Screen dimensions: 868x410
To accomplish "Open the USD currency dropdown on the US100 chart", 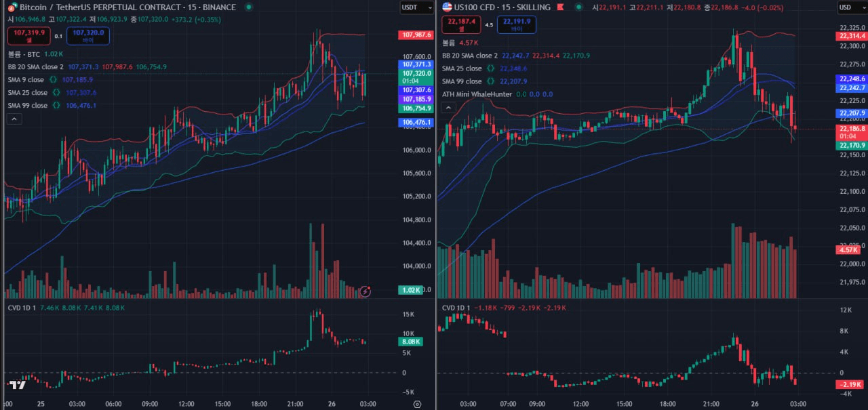I will [x=853, y=7].
